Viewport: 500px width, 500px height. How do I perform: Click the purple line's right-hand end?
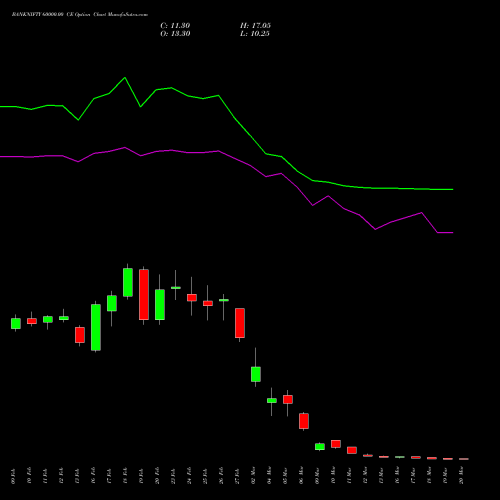click(452, 233)
